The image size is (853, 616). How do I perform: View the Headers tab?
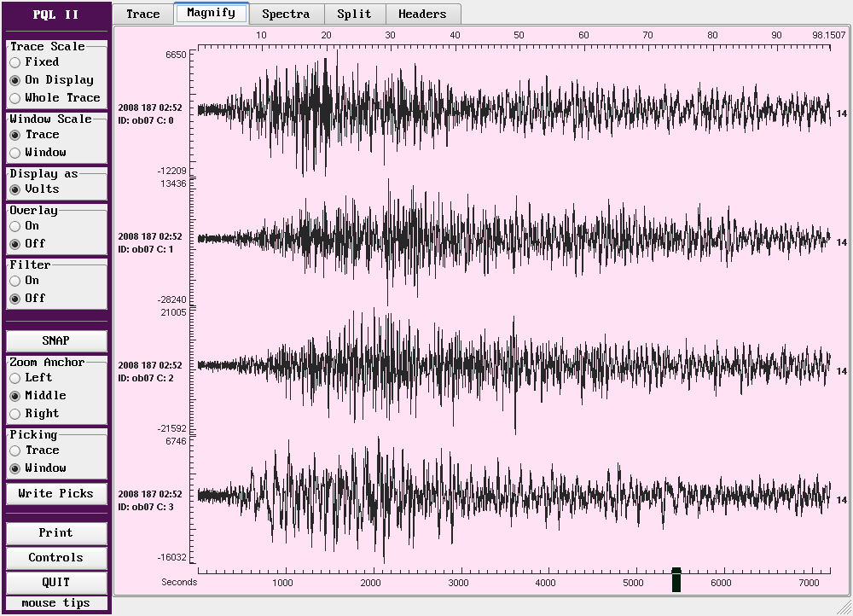click(422, 14)
